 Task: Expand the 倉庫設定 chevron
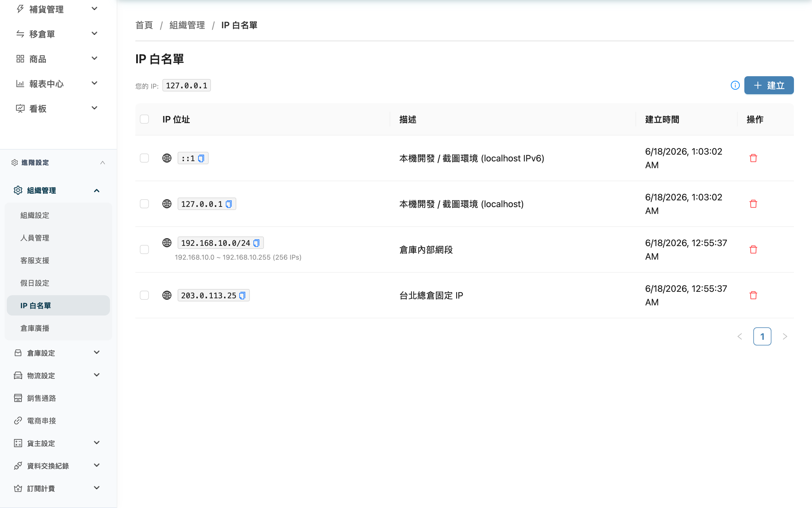tap(97, 352)
